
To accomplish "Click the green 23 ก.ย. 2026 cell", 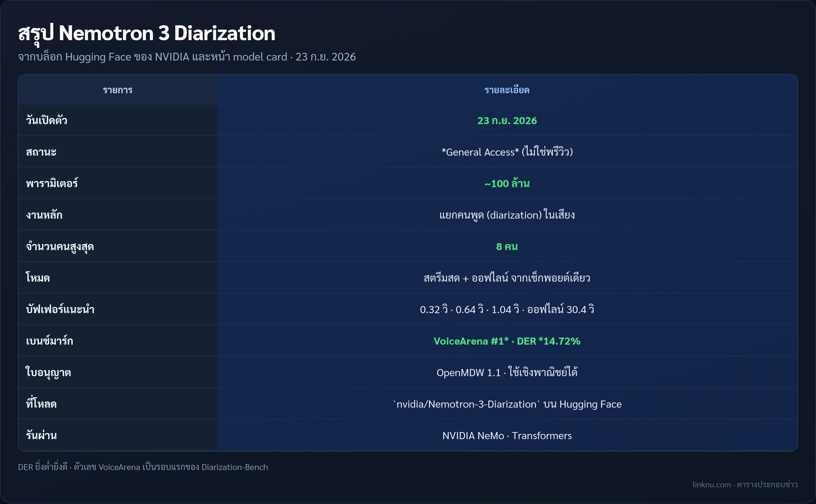I will click(x=507, y=120).
